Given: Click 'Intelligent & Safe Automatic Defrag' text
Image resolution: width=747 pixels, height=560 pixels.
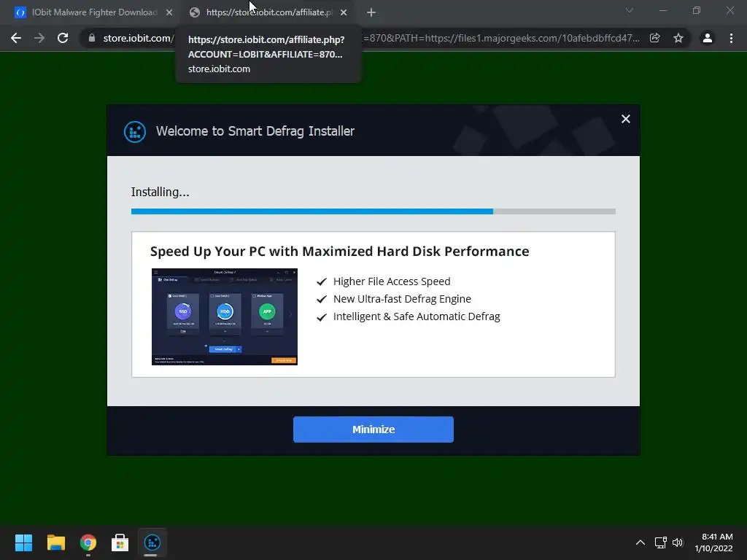Looking at the screenshot, I should tap(417, 316).
